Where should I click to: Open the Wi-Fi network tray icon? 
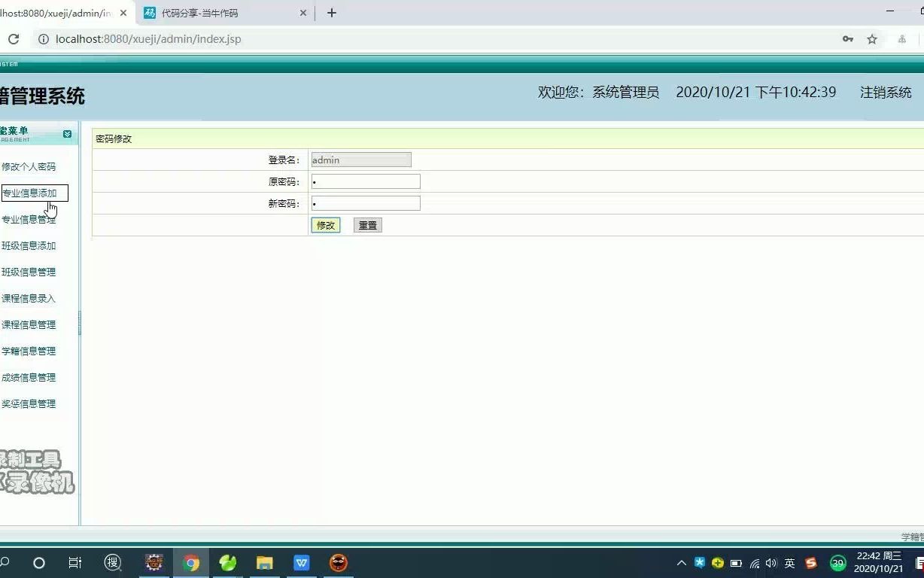coord(755,562)
